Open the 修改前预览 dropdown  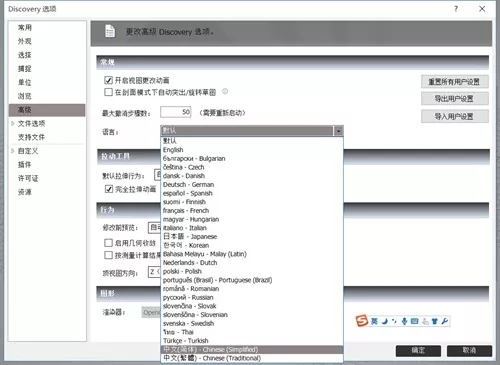154,228
